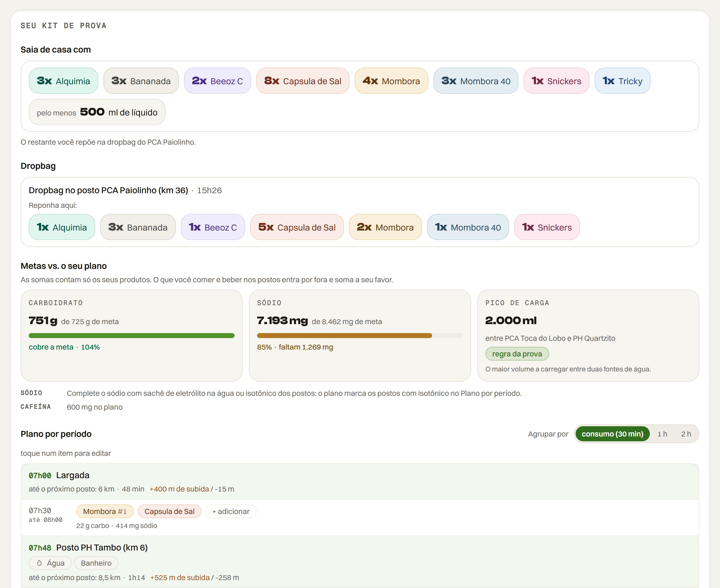Click the sódio progress bar
Image resolution: width=720 pixels, height=588 pixels.
[360, 336]
